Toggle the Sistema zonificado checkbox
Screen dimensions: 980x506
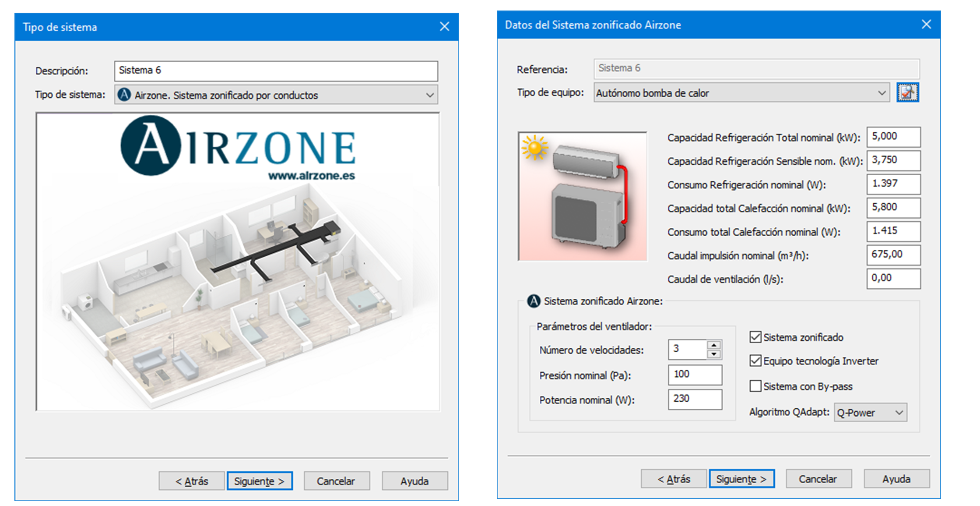(x=755, y=337)
